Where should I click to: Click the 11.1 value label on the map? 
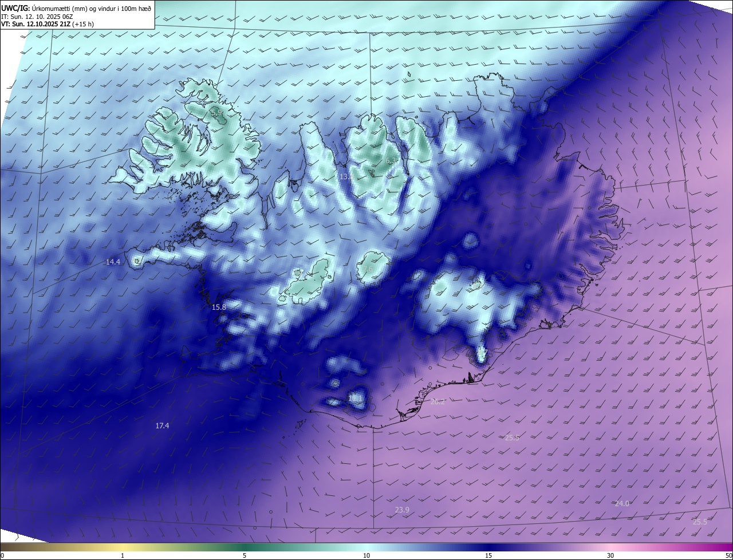tap(355, 397)
